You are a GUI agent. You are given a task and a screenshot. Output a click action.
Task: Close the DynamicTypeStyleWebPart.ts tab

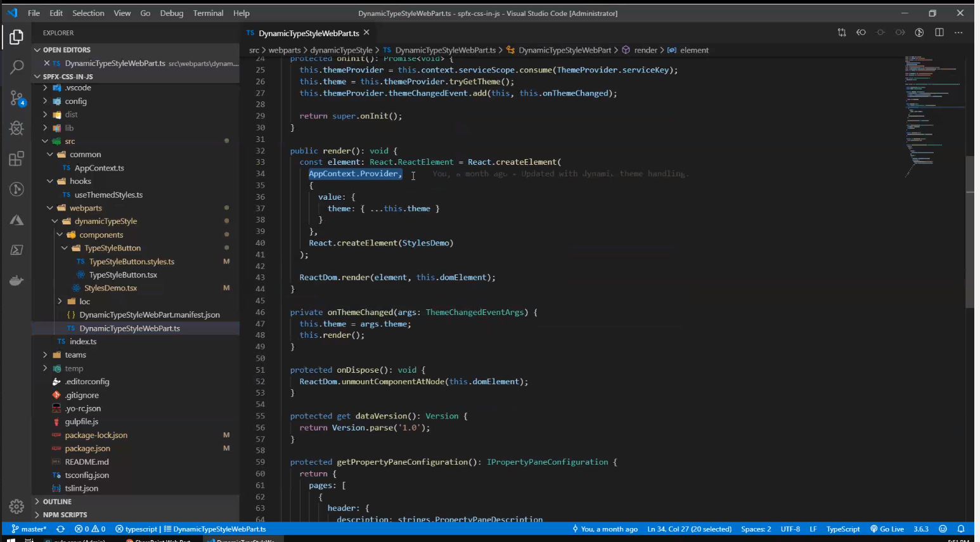coord(366,33)
